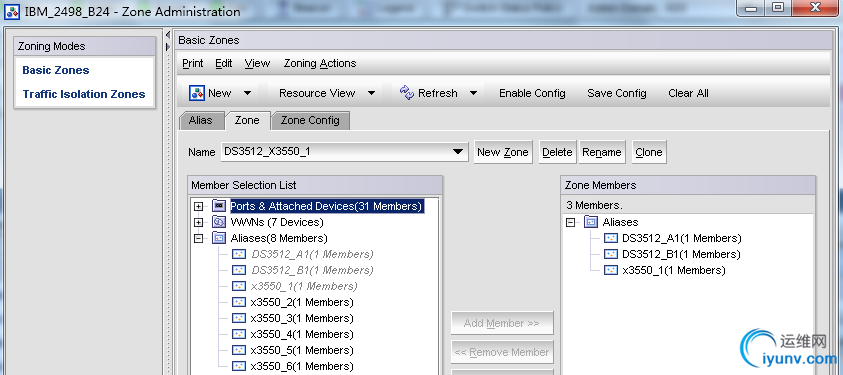Image resolution: width=843 pixels, height=375 pixels.
Task: Click the Clone zone button
Action: (x=649, y=152)
